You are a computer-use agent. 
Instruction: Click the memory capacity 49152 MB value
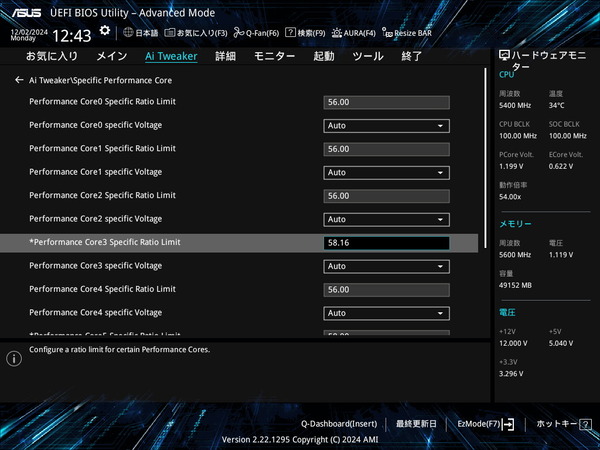(x=515, y=285)
